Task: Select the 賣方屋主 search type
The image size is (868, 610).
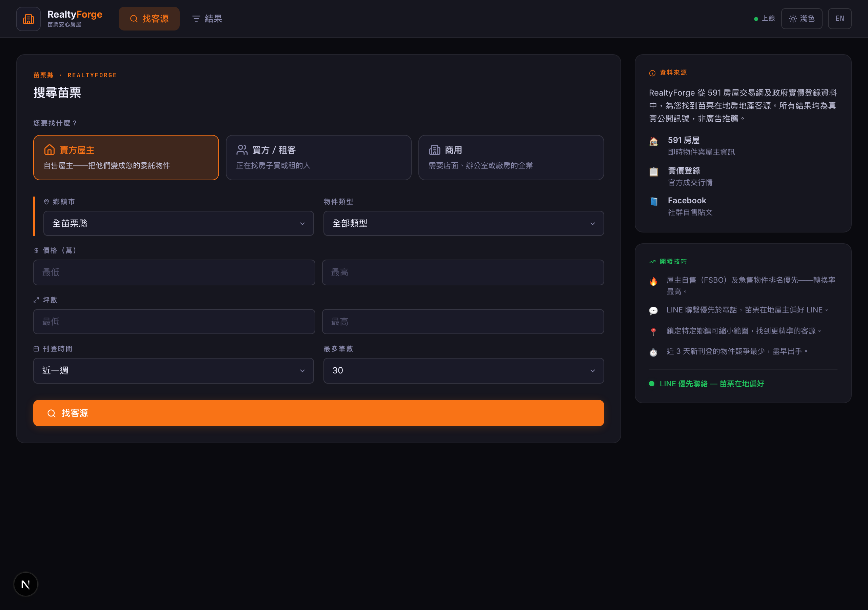Action: (126, 158)
